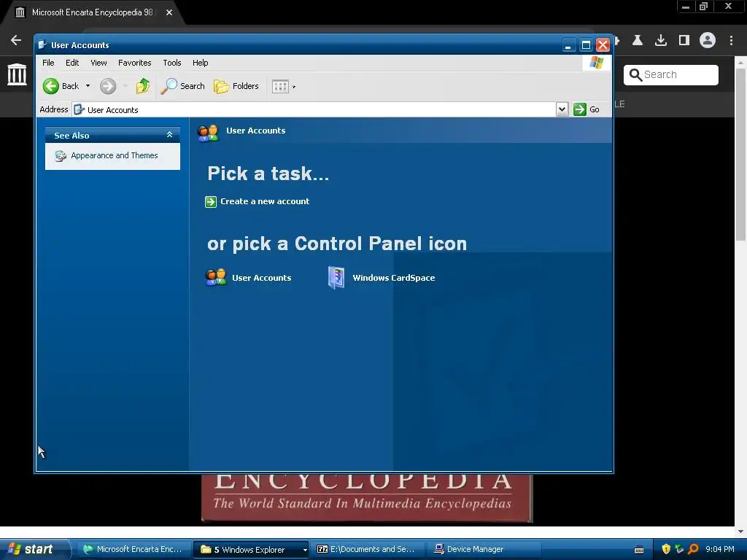This screenshot has height=560, width=747.
Task: Open the browser downloads icon
Action: (661, 41)
